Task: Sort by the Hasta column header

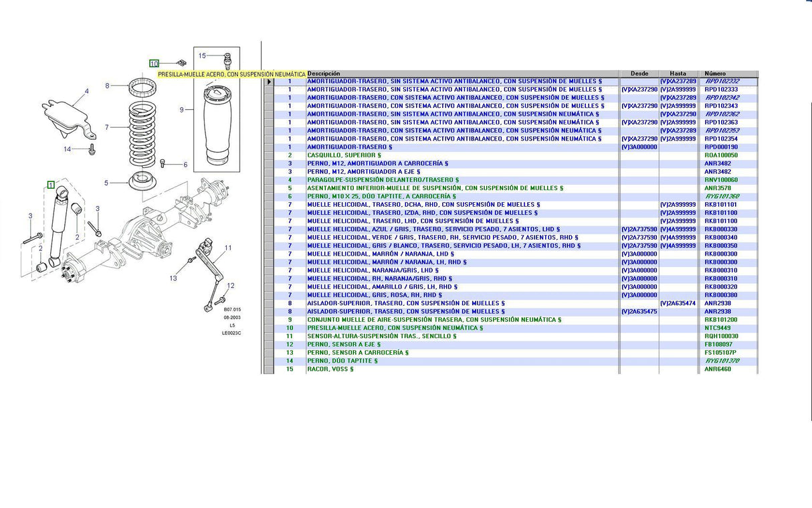Action: (x=678, y=74)
